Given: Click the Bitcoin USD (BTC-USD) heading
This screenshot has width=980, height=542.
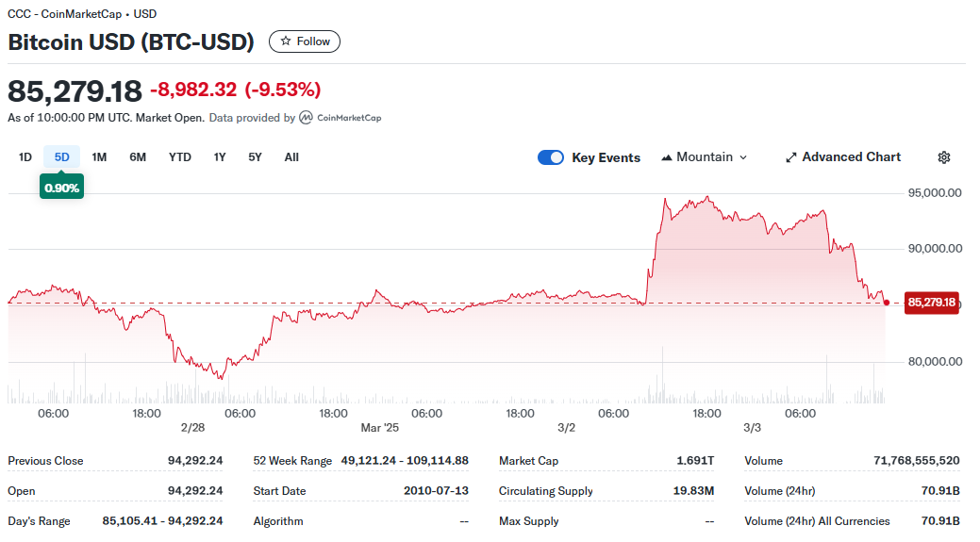Looking at the screenshot, I should click(131, 41).
